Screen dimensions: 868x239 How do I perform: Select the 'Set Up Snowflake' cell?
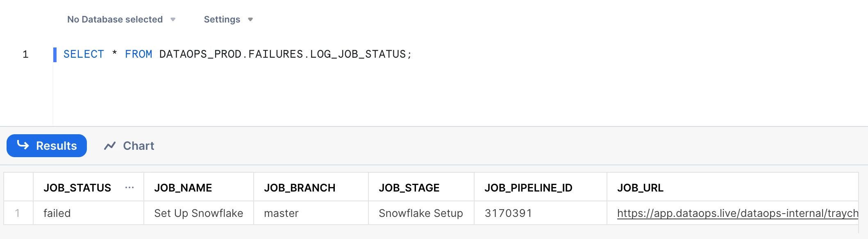coord(198,213)
